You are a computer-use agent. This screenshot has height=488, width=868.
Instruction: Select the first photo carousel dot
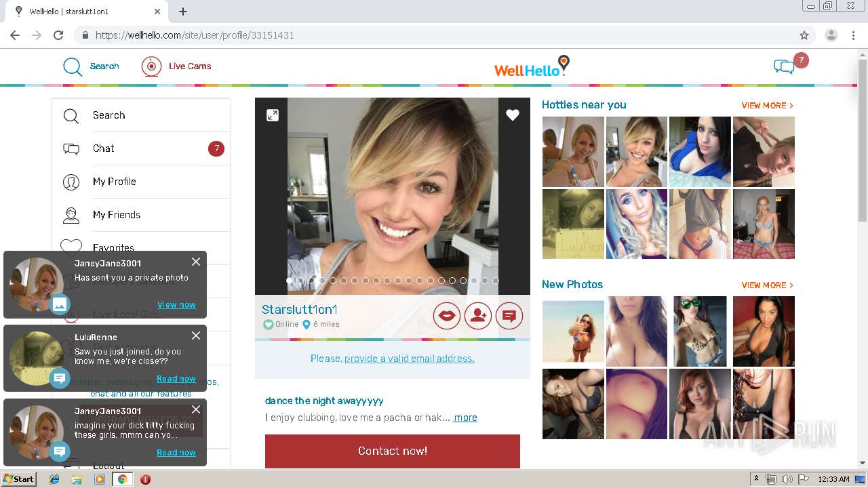290,281
